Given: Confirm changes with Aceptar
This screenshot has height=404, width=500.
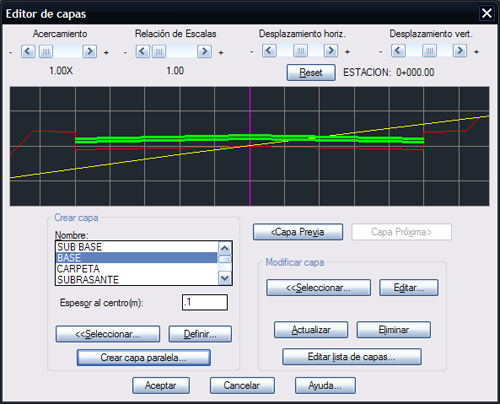Looking at the screenshot, I should 161,386.
